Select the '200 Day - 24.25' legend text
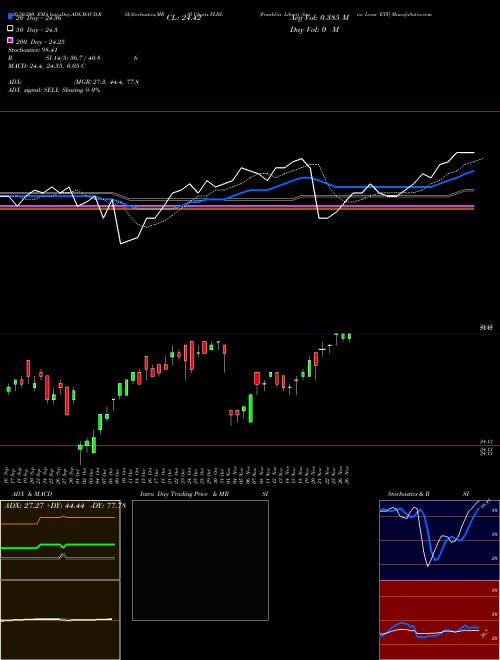Image resolution: width=500 pixels, height=660 pixels. pos(40,42)
